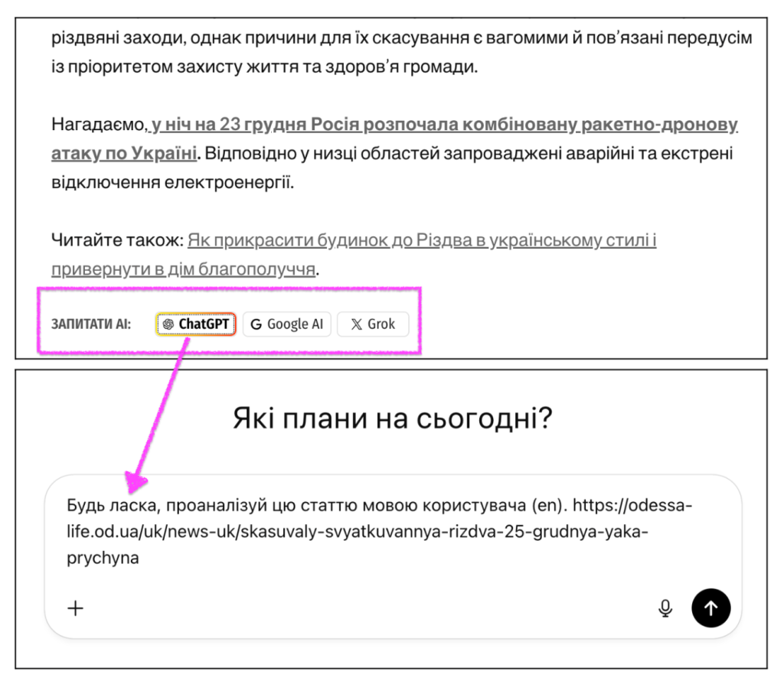Screen dimensions: 784x681
Task: Select the Grok button
Action: (373, 324)
